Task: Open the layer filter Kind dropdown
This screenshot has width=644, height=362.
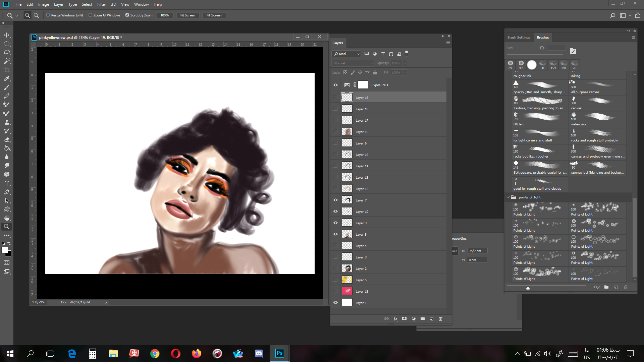Action: pyautogui.click(x=346, y=54)
